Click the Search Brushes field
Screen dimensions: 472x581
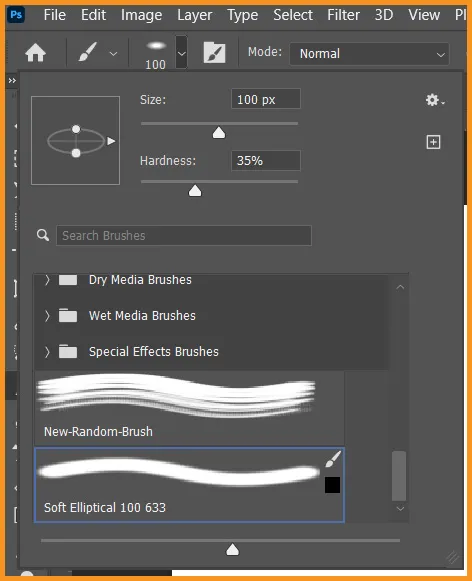click(184, 236)
